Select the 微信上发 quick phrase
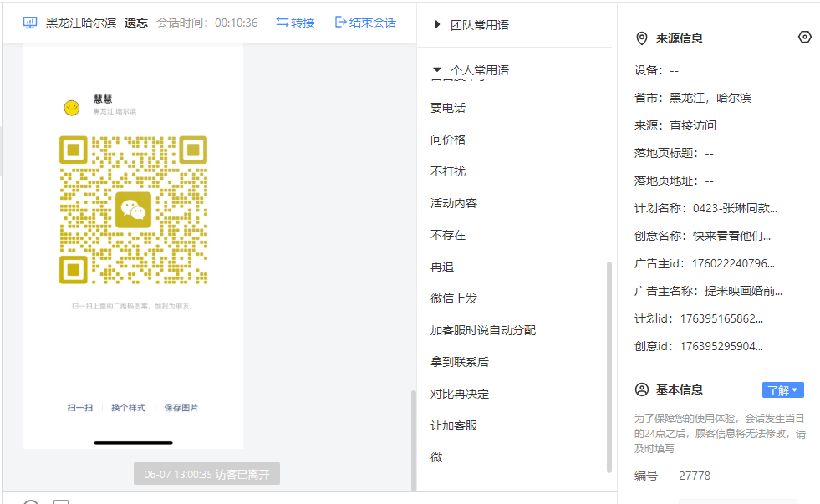The image size is (820, 504). [x=453, y=298]
